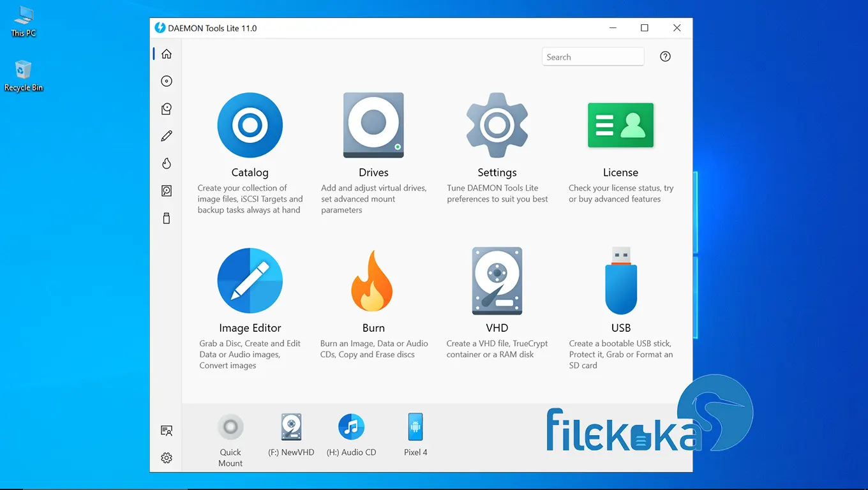This screenshot has height=490, width=868.
Task: Click the Burn title label
Action: (x=373, y=328)
